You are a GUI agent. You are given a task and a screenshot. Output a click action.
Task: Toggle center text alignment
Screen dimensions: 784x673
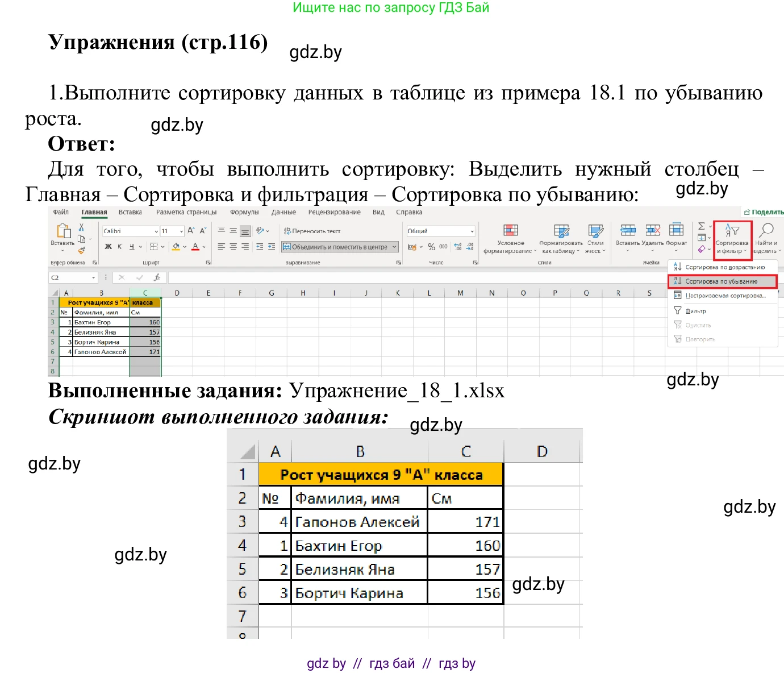coord(232,247)
